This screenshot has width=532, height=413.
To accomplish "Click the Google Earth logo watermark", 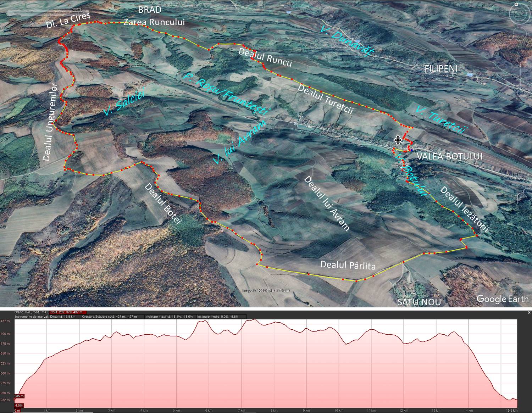I will tap(502, 299).
